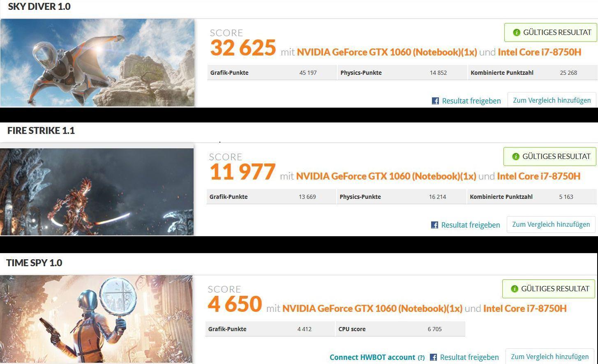
Task: Select the FIRE STRIKE 1.1 heading
Action: [x=41, y=131]
